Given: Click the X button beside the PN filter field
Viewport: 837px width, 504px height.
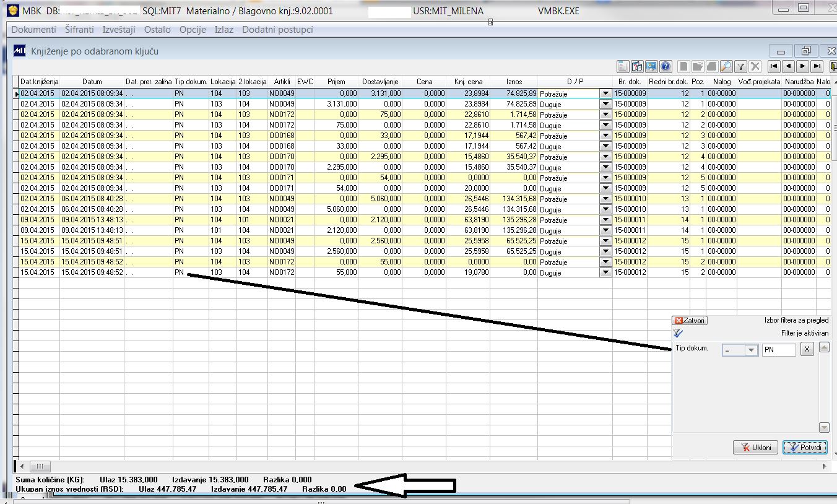Looking at the screenshot, I should pyautogui.click(x=807, y=350).
